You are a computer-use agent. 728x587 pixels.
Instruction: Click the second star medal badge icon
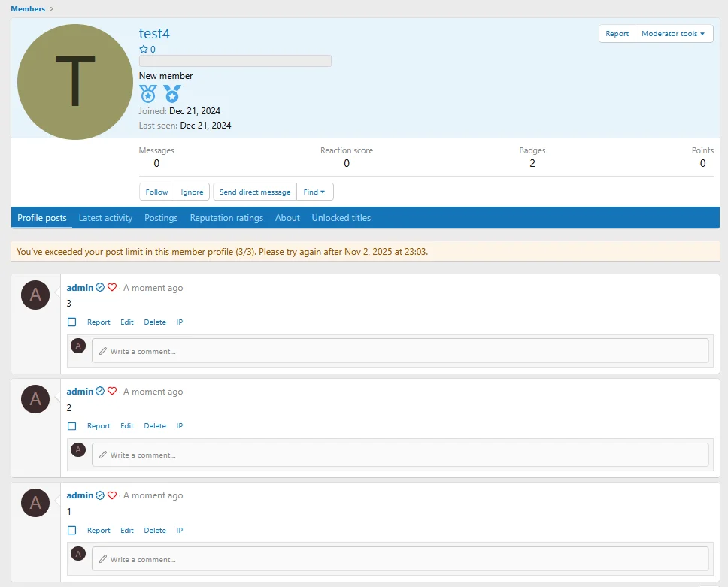(x=173, y=94)
